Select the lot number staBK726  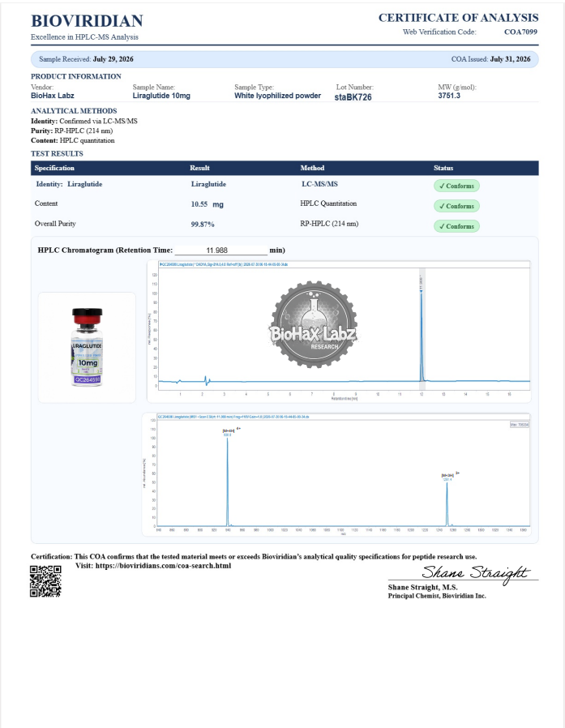tap(353, 97)
